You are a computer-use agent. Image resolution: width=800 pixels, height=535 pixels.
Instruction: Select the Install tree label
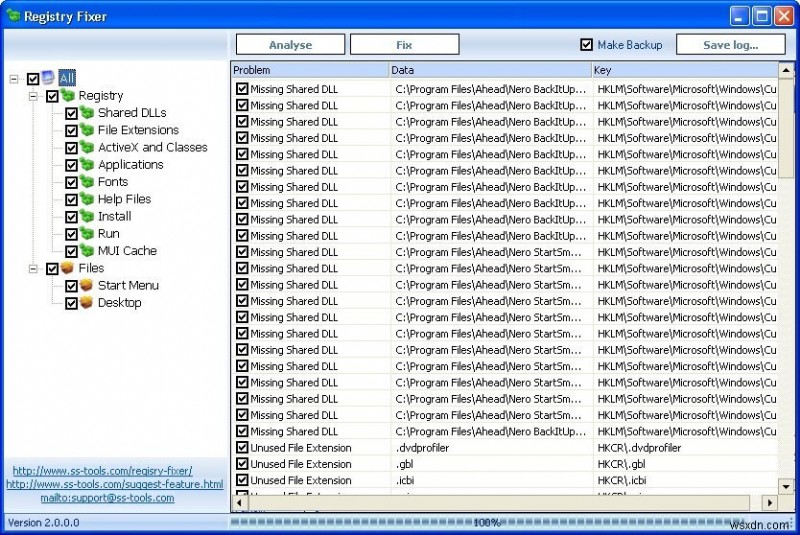coord(114,216)
